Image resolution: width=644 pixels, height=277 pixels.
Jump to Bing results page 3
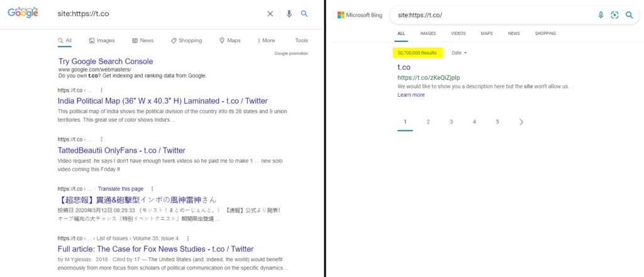[x=451, y=122]
